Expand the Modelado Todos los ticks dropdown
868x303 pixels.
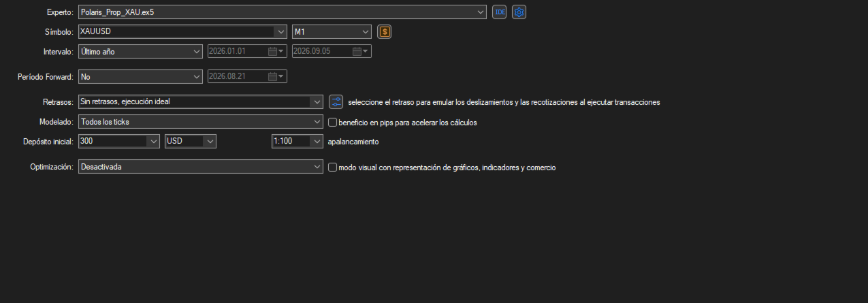(317, 122)
